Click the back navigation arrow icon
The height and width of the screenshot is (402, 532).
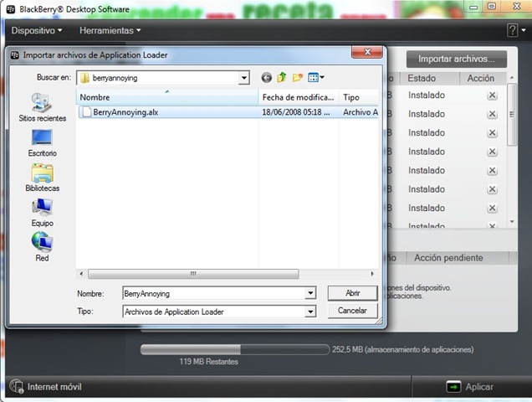point(267,78)
